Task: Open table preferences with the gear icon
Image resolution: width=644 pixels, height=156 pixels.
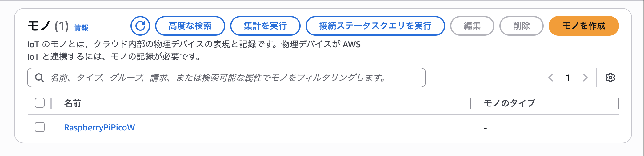Action: [610, 78]
